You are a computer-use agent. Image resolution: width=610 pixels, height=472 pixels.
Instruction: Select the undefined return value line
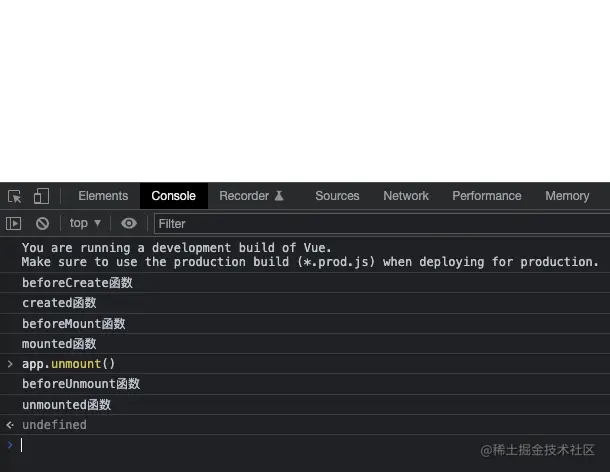tap(305, 425)
